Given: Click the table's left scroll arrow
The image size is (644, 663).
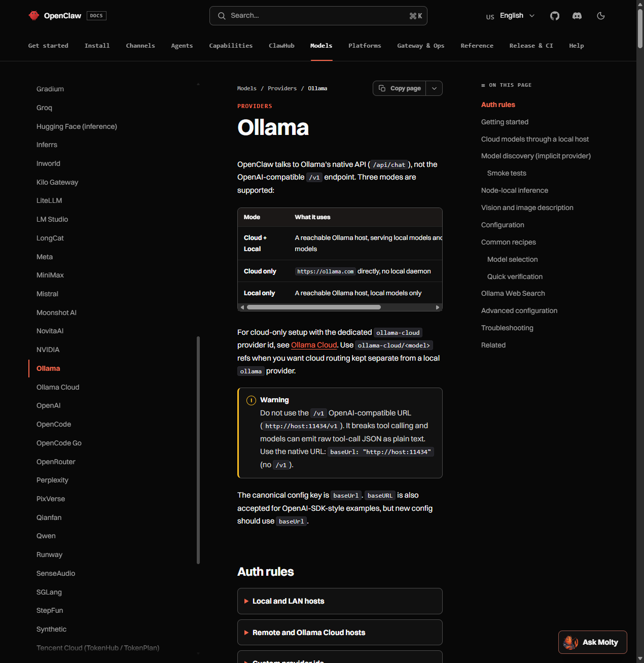Looking at the screenshot, I should [242, 307].
